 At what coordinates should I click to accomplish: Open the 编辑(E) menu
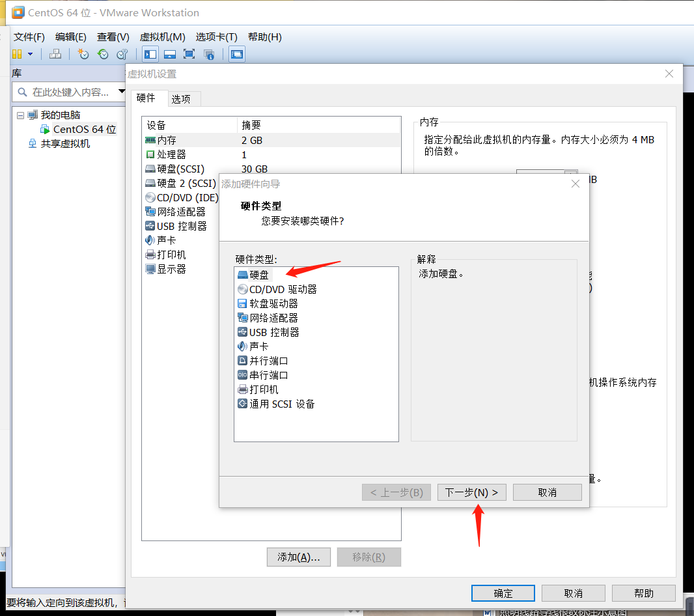(x=71, y=36)
